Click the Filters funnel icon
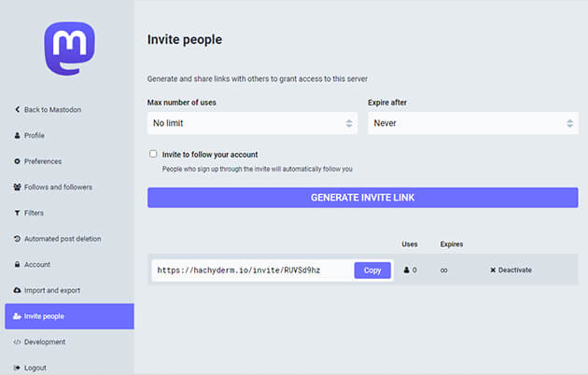 [18, 213]
